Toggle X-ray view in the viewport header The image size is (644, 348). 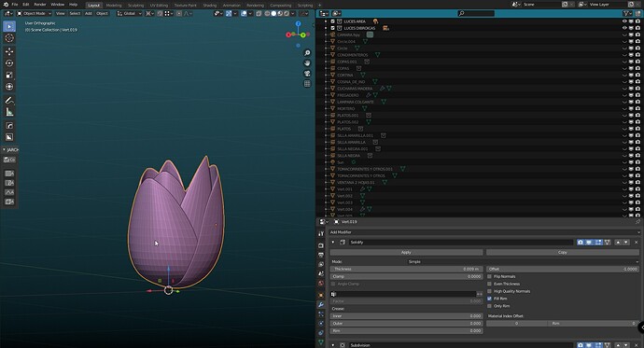(259, 14)
